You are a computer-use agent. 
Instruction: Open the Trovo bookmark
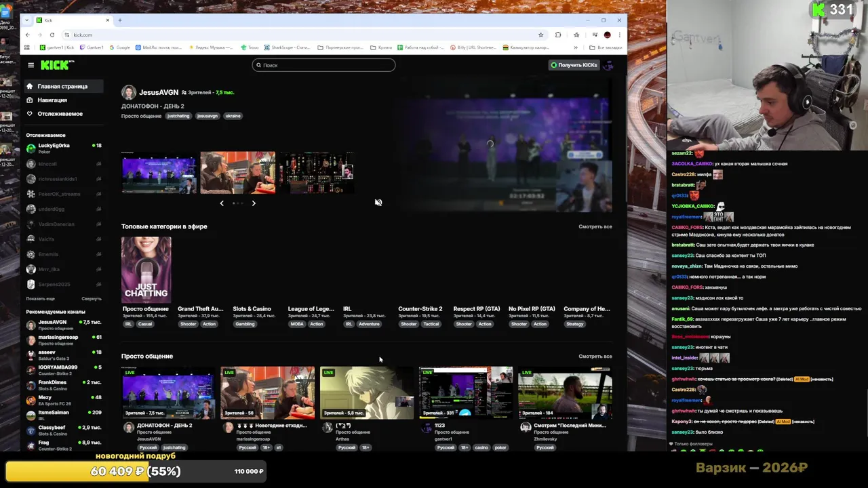(250, 47)
